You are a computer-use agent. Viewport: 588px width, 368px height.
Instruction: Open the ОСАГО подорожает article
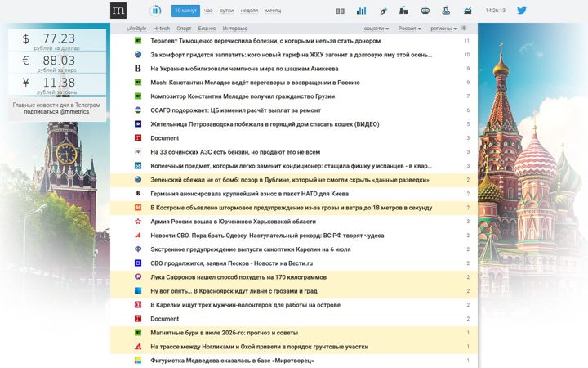(x=235, y=110)
